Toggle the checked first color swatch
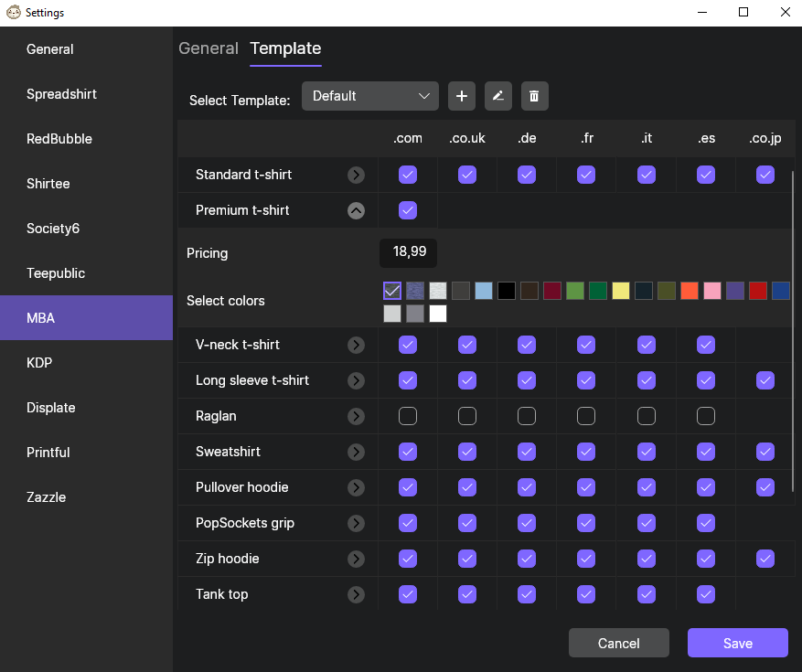 [x=392, y=291]
